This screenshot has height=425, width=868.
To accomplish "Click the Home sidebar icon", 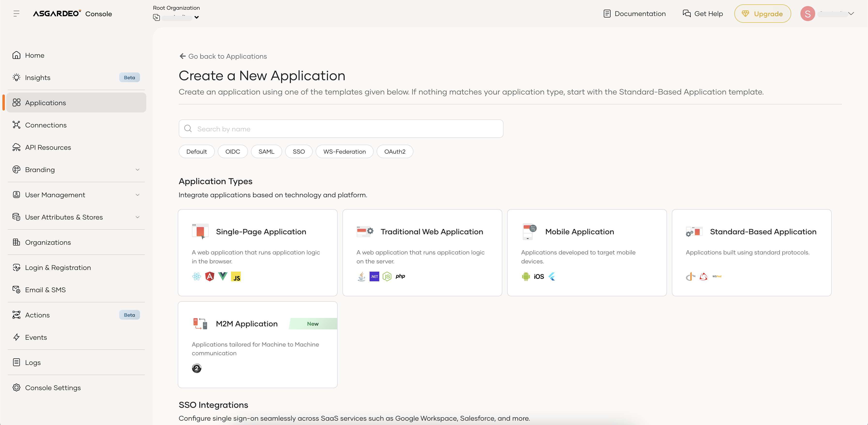I will point(16,55).
